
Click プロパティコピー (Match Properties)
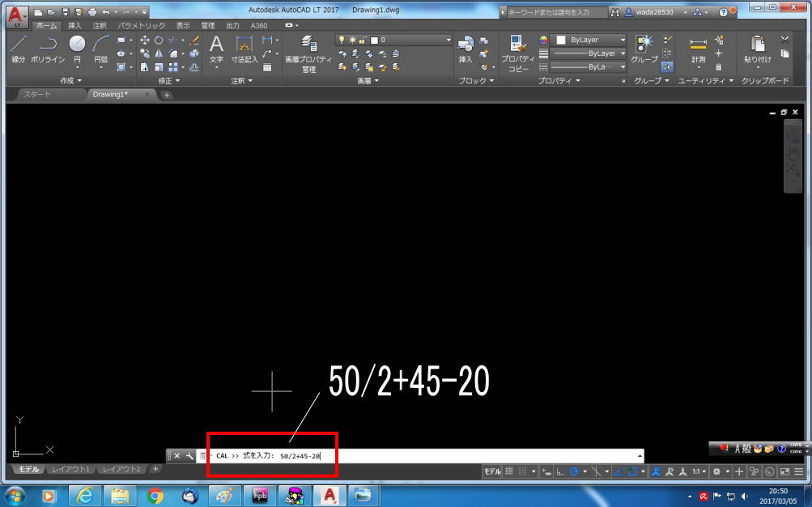[x=518, y=54]
